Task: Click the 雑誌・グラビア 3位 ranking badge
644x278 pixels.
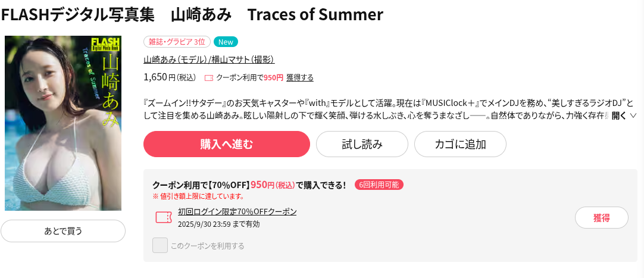Action: (177, 42)
